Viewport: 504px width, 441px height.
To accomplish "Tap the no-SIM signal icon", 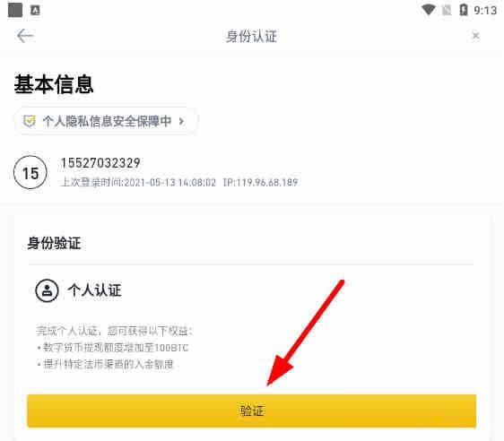I will (447, 10).
